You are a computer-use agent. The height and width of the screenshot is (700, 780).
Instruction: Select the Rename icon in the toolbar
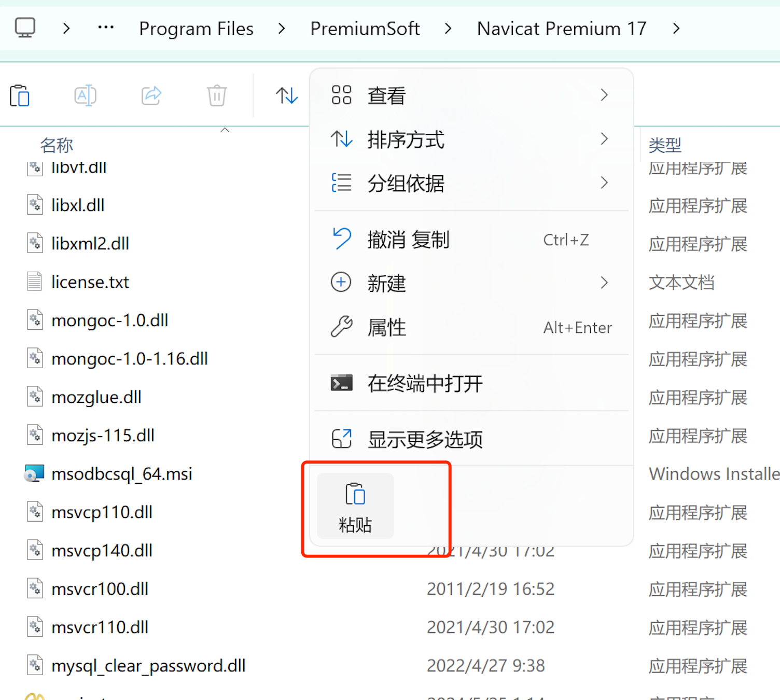point(85,95)
